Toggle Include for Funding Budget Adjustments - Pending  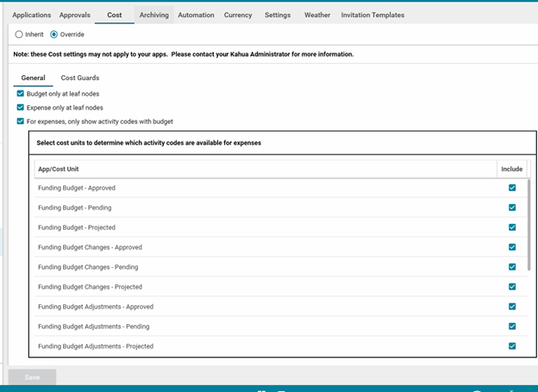click(x=512, y=327)
